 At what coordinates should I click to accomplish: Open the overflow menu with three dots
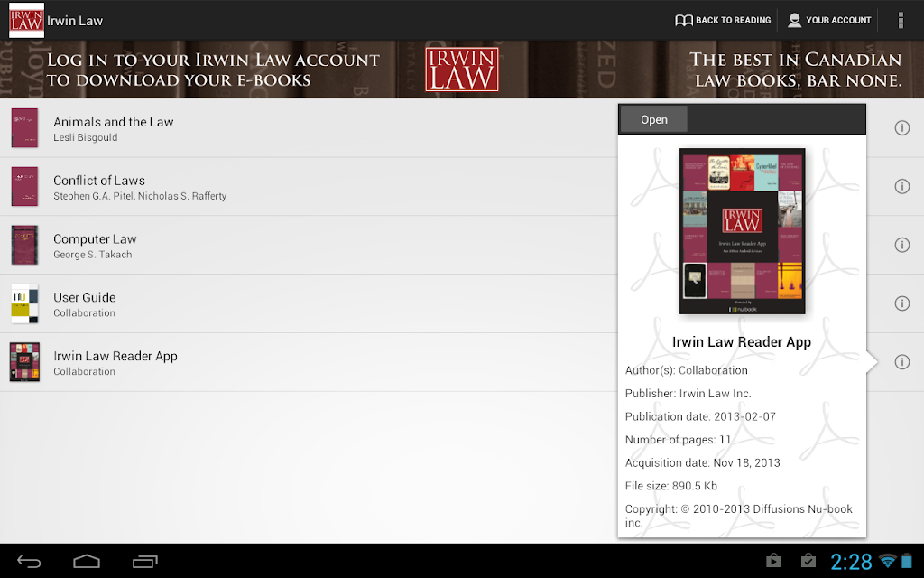point(901,20)
